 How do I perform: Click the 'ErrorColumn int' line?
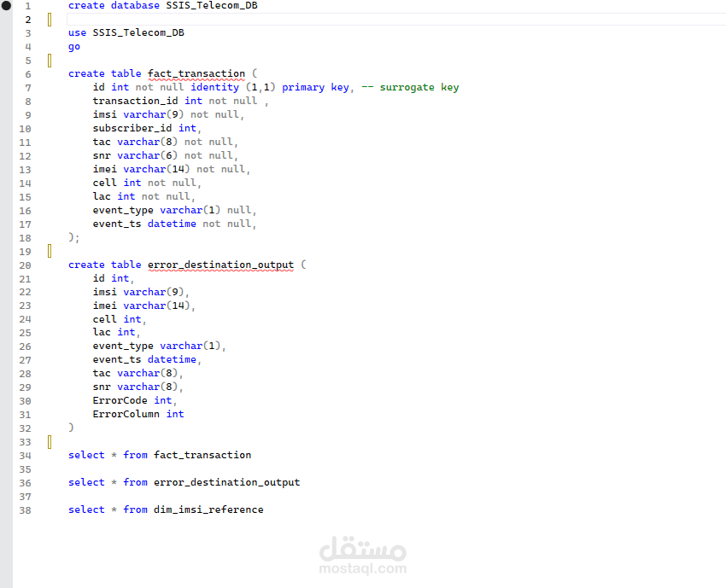click(x=138, y=414)
